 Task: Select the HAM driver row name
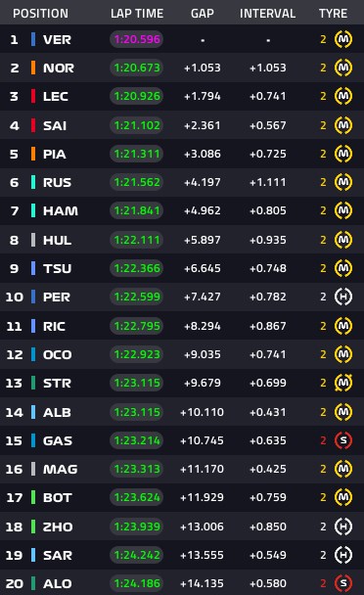[61, 210]
